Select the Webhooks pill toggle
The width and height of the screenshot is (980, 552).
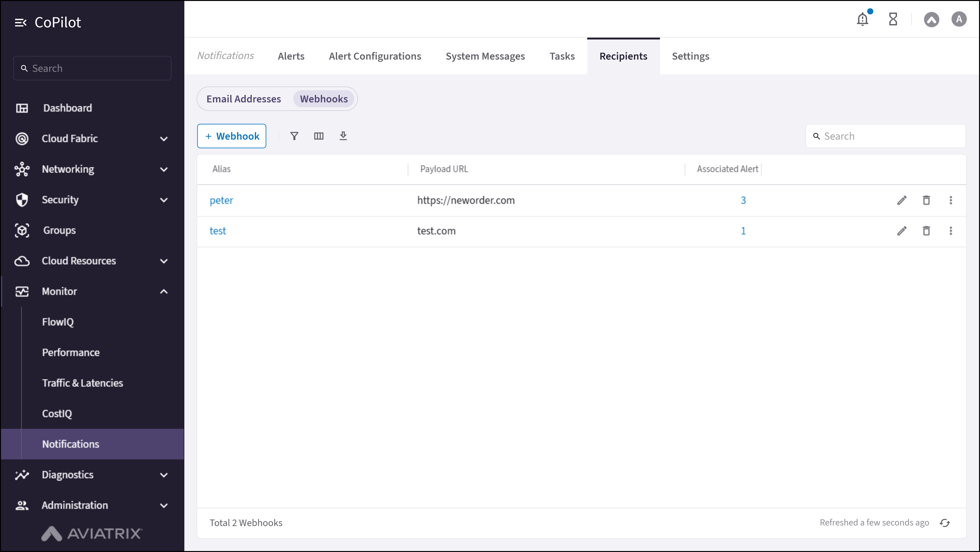click(324, 99)
